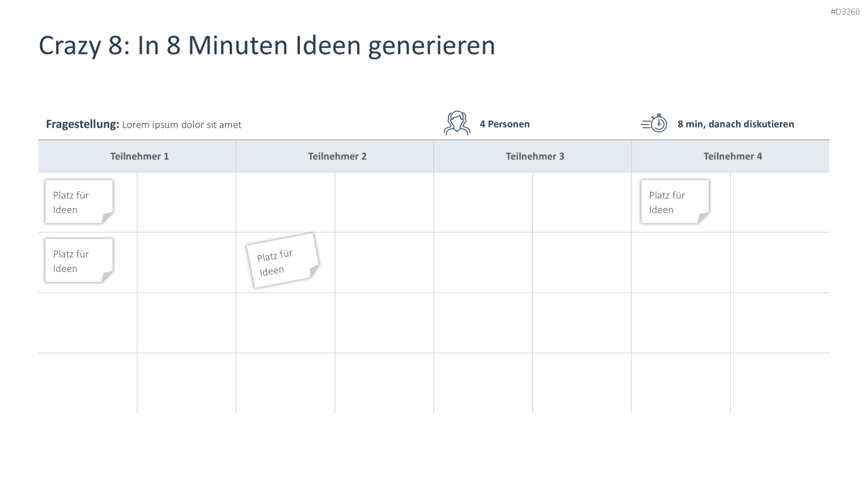Select the Lorem ipsum dolor sit amet text
868x488 pixels.
click(x=182, y=125)
